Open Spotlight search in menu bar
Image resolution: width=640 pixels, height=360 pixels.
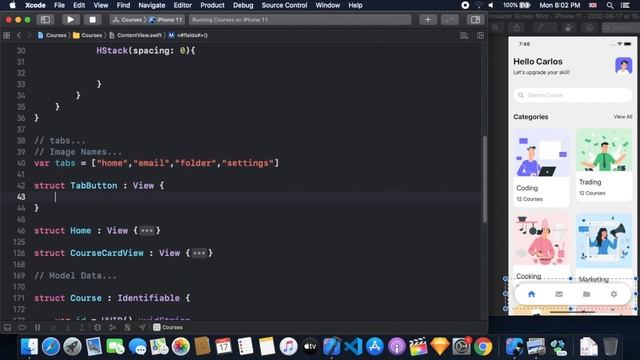(x=610, y=5)
